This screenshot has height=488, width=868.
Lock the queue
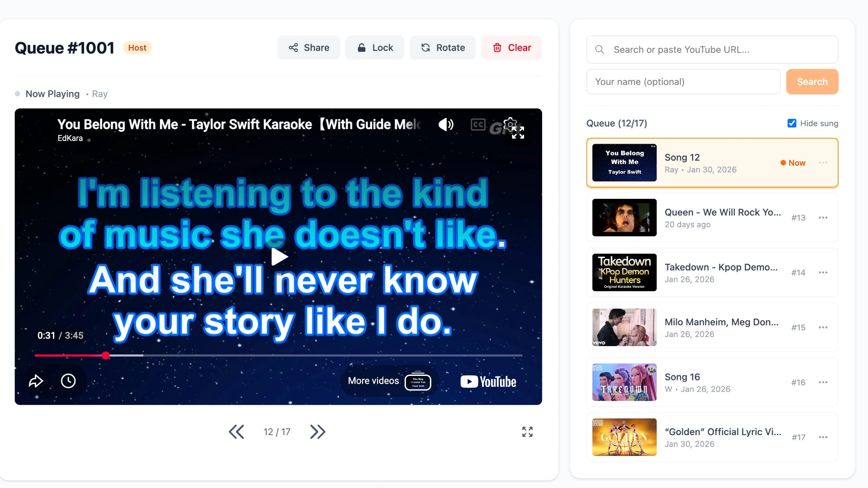[375, 47]
